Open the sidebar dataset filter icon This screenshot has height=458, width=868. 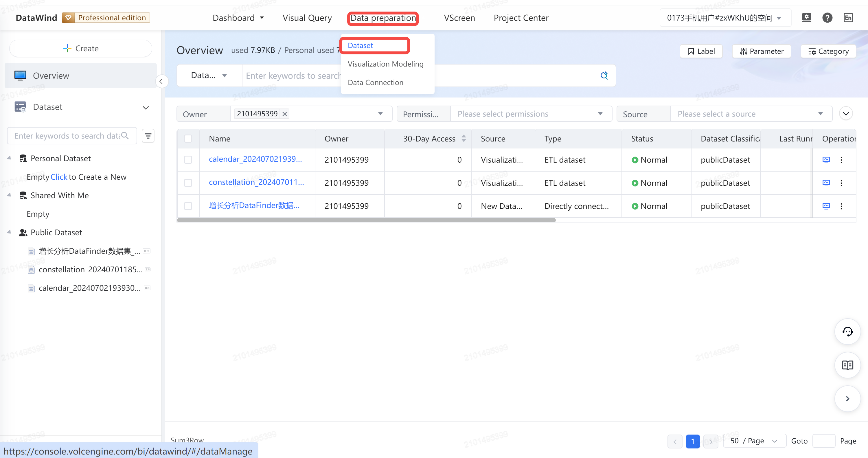pos(148,136)
